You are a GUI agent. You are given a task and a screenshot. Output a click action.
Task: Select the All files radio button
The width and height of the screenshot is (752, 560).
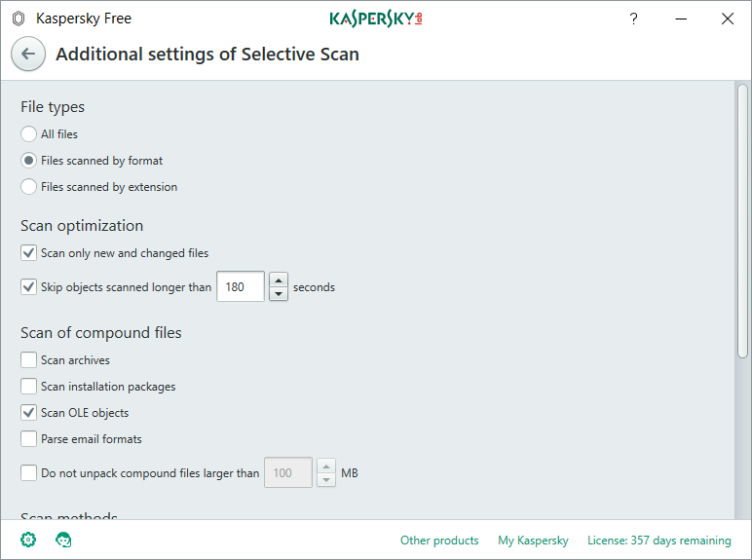[28, 134]
